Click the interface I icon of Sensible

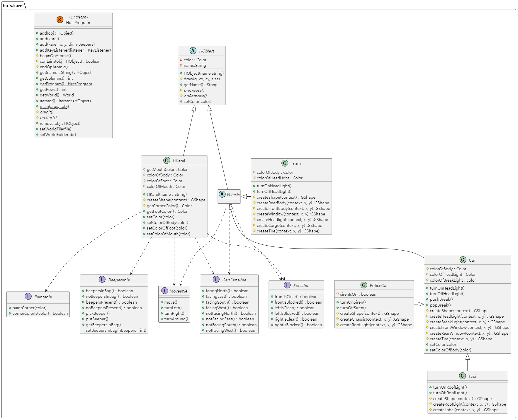click(287, 285)
